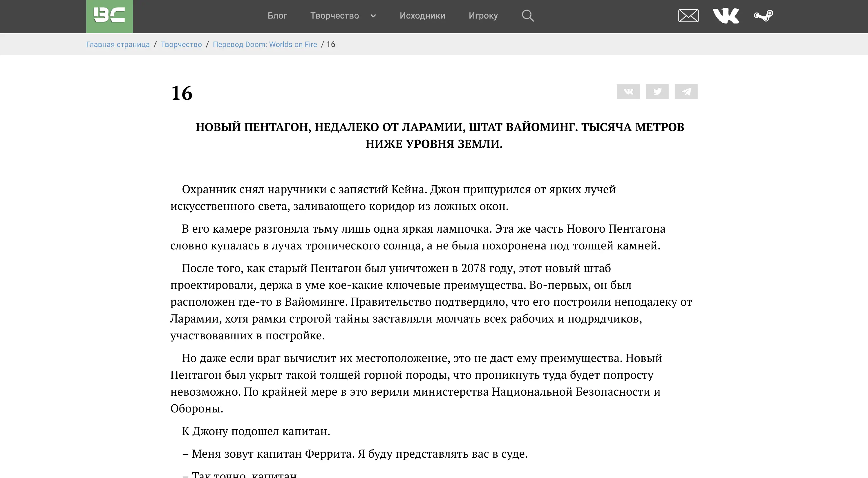
Task: Open the Исходники menu item
Action: [x=422, y=15]
